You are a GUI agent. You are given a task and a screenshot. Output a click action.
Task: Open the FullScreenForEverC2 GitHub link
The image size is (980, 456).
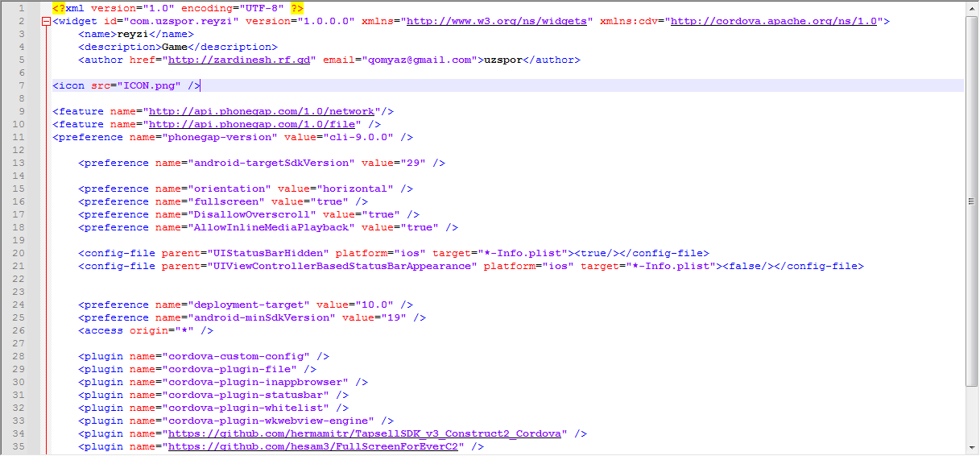pyautogui.click(x=313, y=446)
